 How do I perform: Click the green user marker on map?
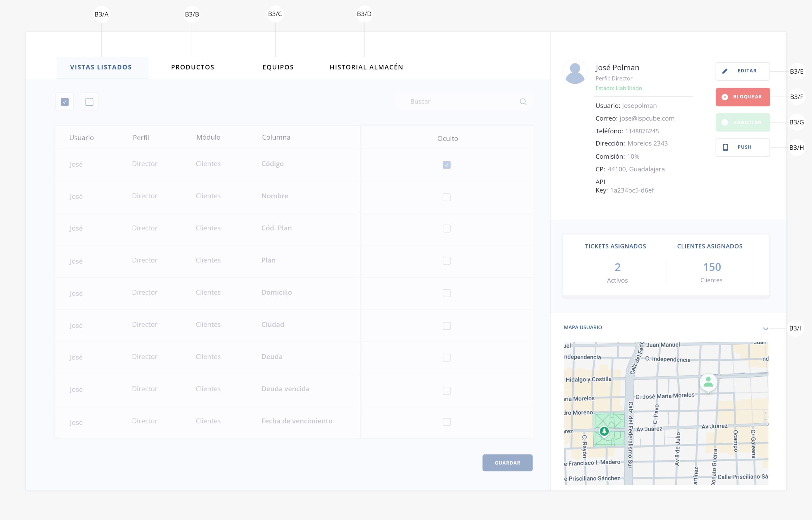pos(708,382)
